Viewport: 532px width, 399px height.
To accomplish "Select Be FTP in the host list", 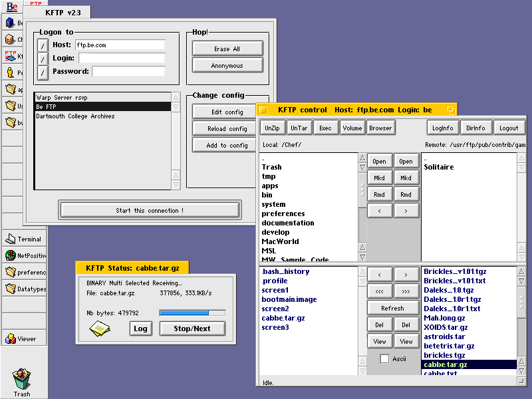I will click(x=103, y=106).
